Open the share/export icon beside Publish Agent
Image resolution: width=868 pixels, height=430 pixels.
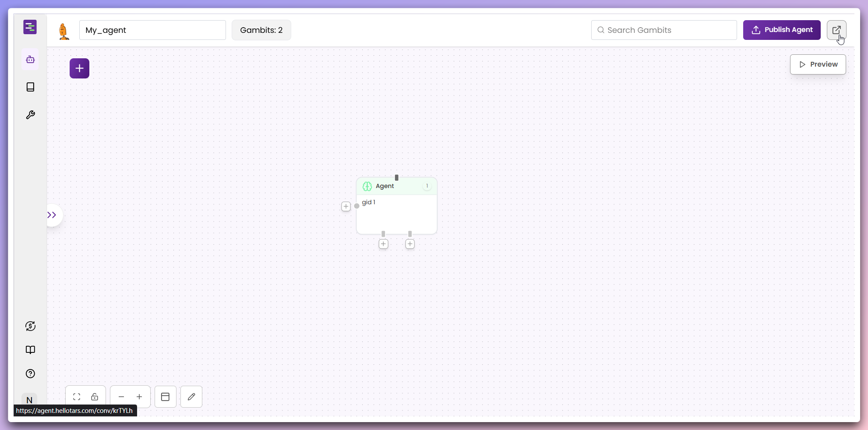coord(836,30)
